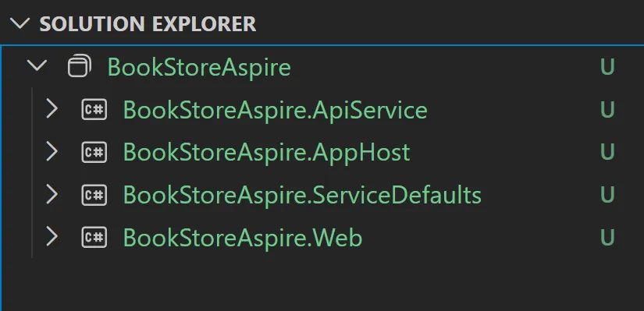Image resolution: width=644 pixels, height=311 pixels.
Task: Collapse the Solution Explorer section chevron
Action: coord(20,24)
